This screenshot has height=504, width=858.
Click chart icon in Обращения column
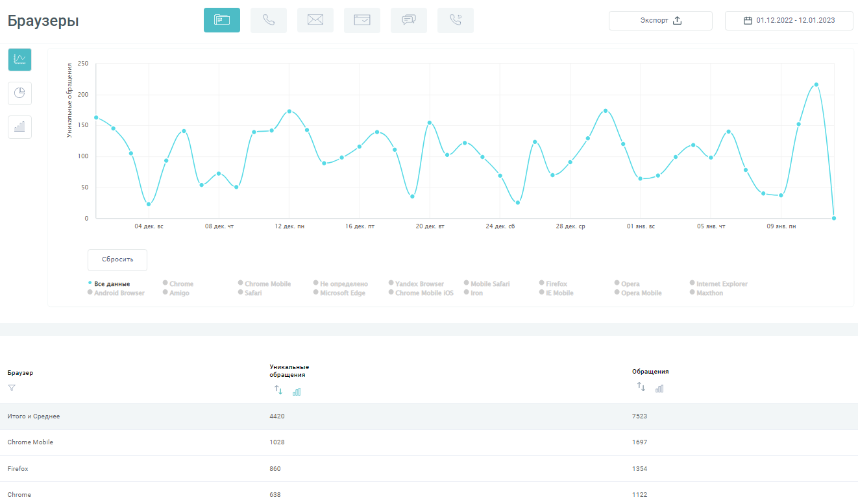point(659,389)
